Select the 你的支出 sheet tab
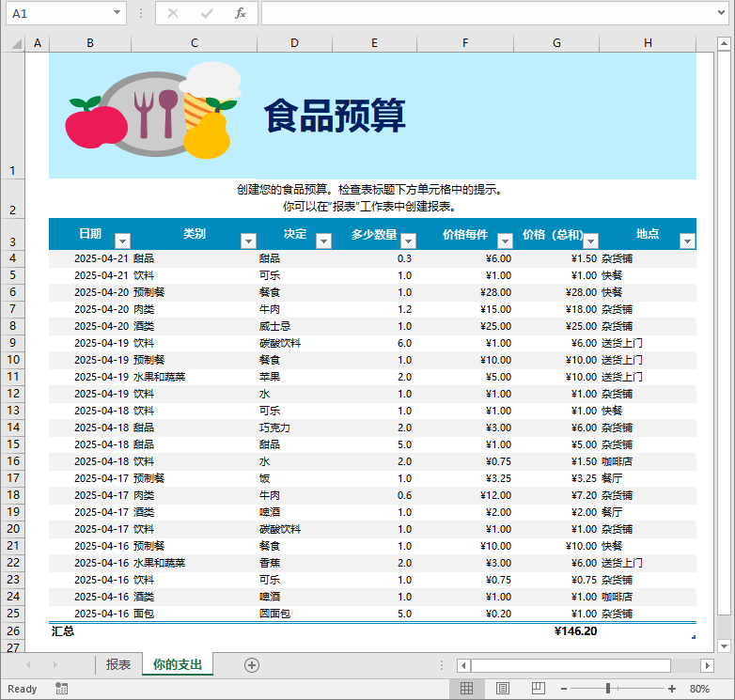Image resolution: width=735 pixels, height=700 pixels. [178, 664]
